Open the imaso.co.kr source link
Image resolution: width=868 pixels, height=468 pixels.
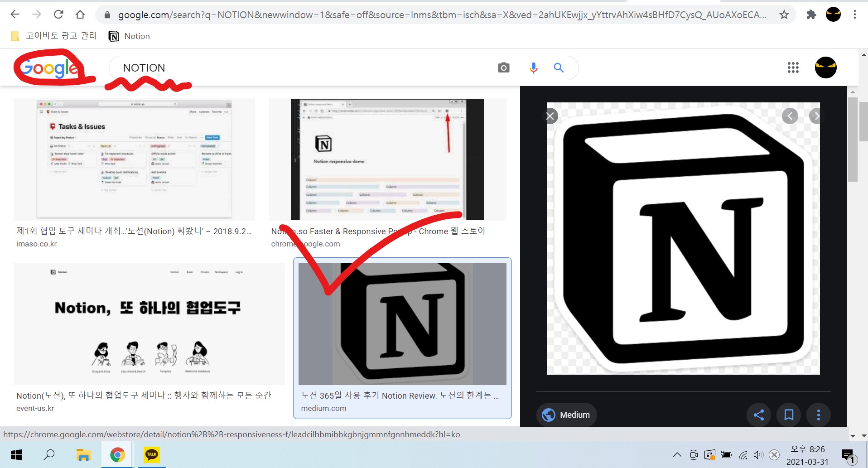pyautogui.click(x=37, y=244)
